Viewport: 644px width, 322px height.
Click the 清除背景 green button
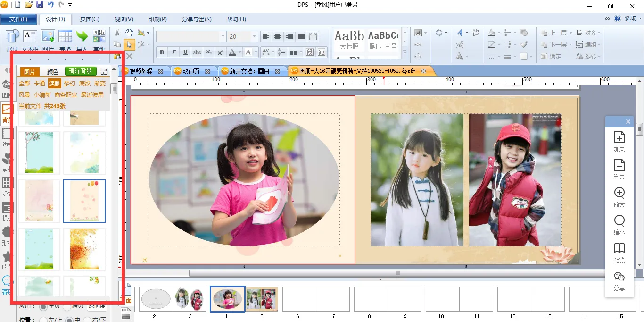pos(81,71)
